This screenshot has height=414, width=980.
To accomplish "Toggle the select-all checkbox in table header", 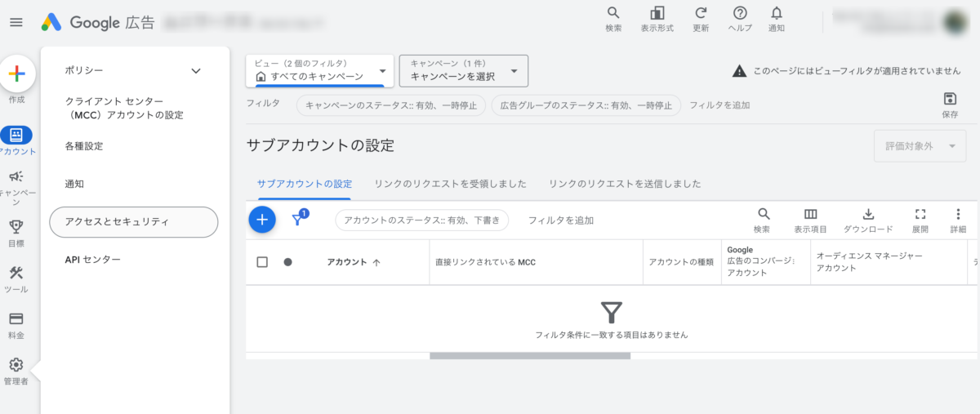I will pos(262,262).
